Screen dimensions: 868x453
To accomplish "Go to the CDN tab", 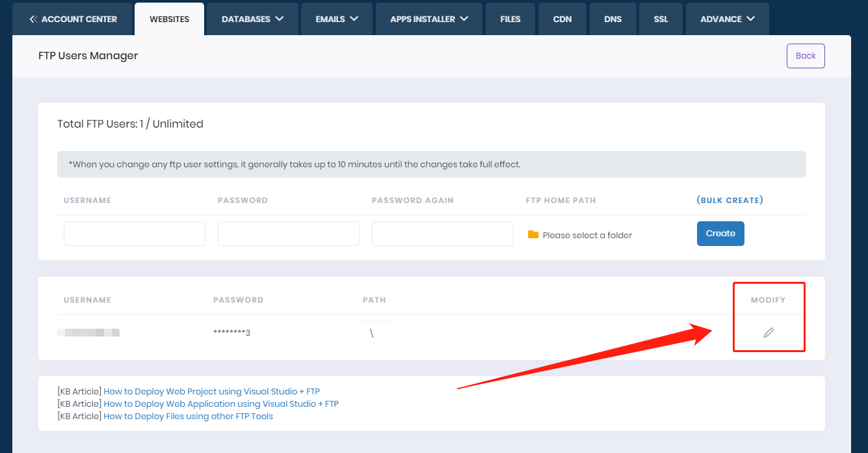I will click(x=562, y=20).
